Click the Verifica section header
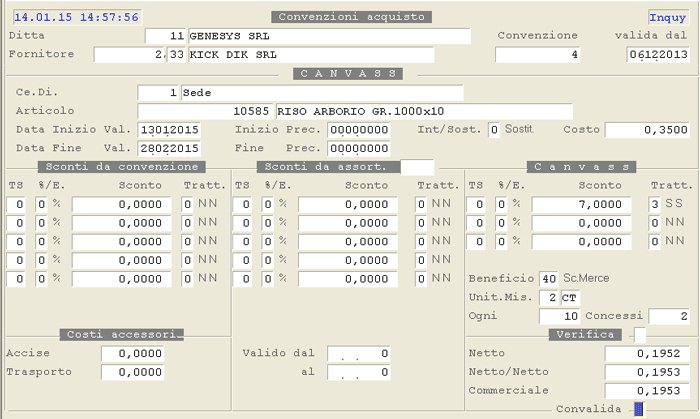Viewport: 700px width, 419px height. 585,335
